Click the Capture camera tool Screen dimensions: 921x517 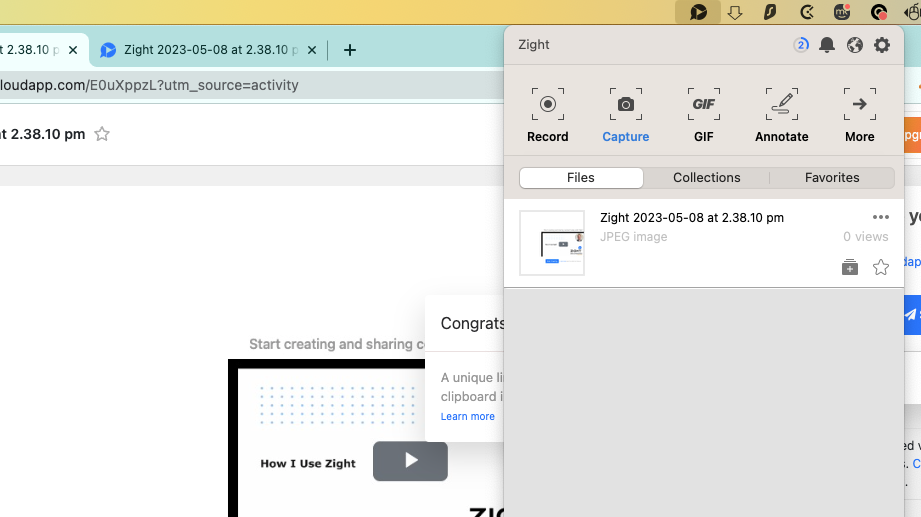[x=626, y=116]
